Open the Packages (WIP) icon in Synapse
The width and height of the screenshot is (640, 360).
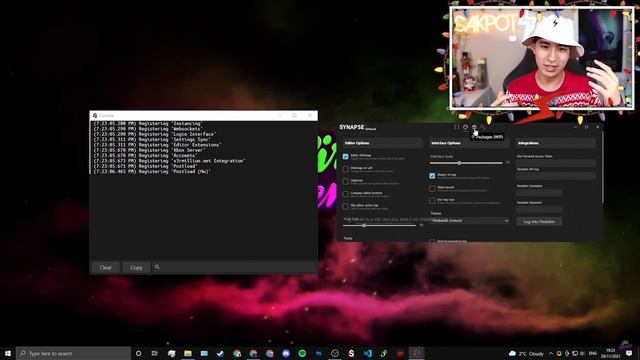(x=474, y=127)
